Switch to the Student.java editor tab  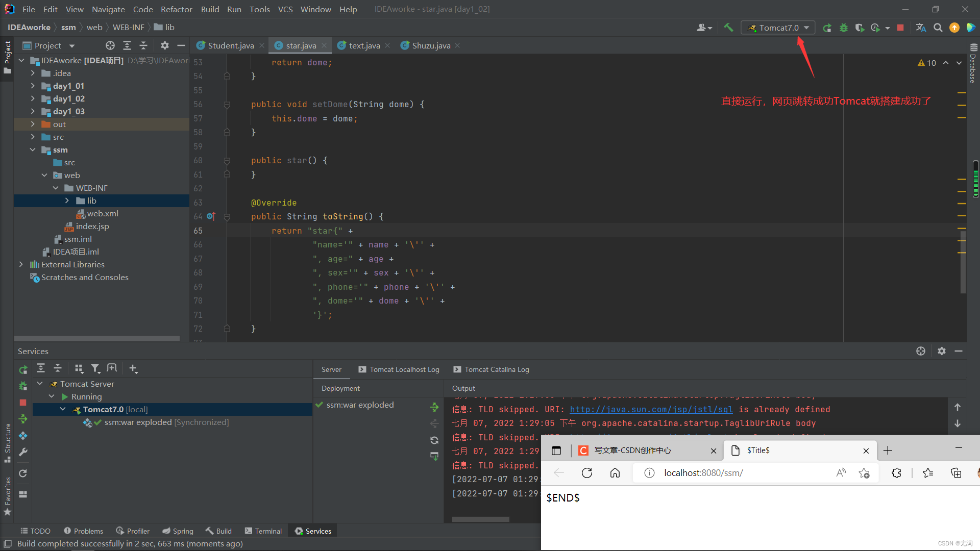(230, 45)
